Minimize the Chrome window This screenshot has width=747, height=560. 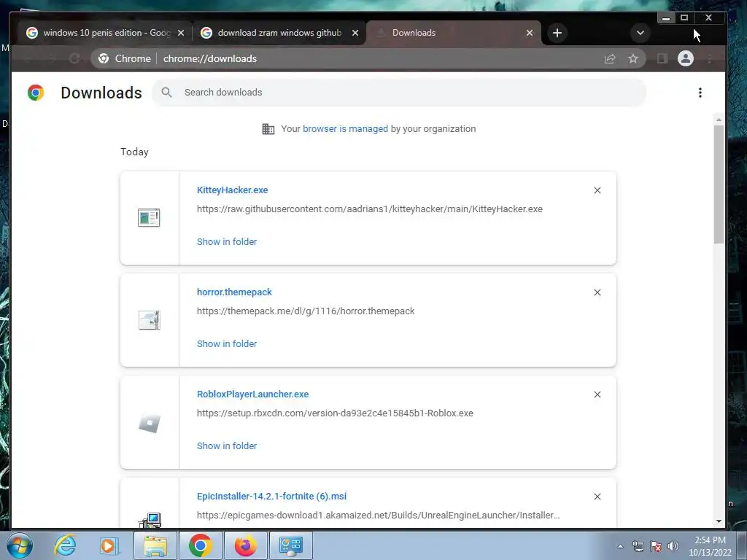tap(666, 18)
